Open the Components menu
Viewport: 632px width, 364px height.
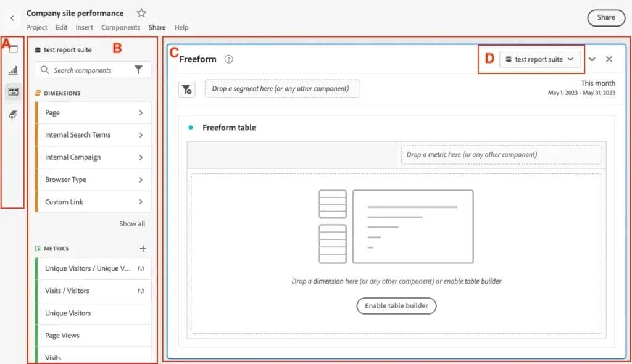point(120,27)
